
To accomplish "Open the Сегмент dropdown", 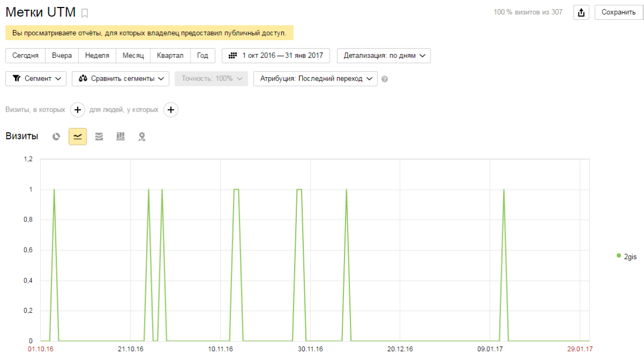I will point(36,79).
